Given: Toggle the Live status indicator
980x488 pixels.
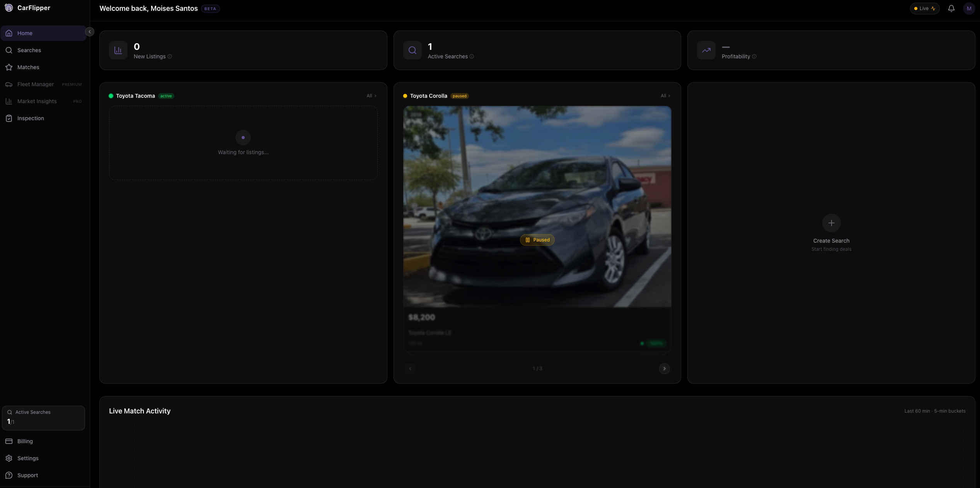Looking at the screenshot, I should click(924, 9).
